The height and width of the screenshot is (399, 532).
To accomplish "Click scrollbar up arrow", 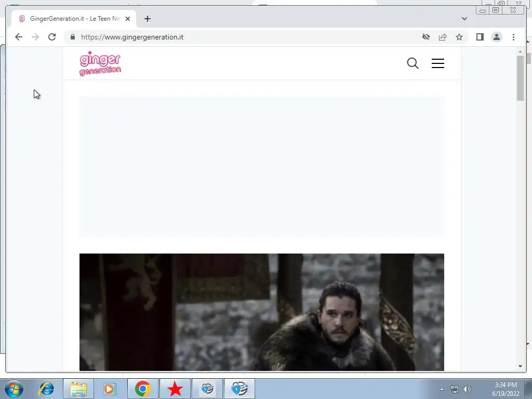I will (x=520, y=51).
